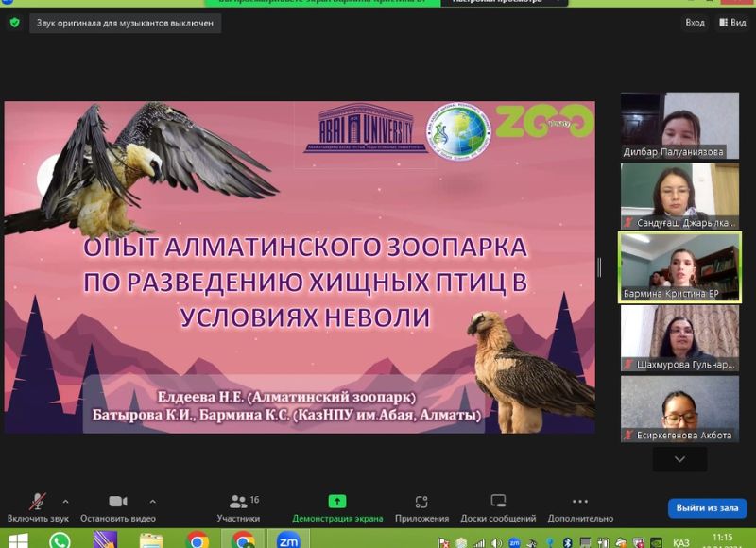
Task: Switch to Zoom in the taskbar
Action: click(288, 540)
